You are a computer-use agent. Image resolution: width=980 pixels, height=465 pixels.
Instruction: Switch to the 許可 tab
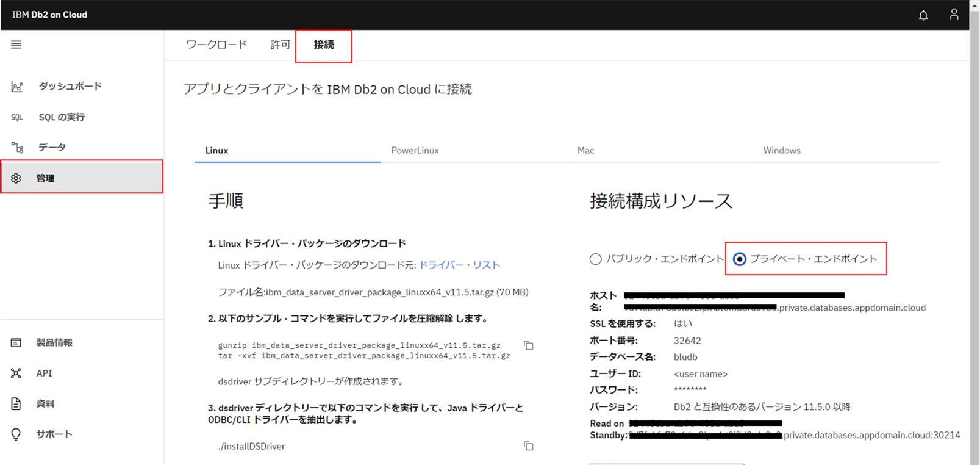280,45
